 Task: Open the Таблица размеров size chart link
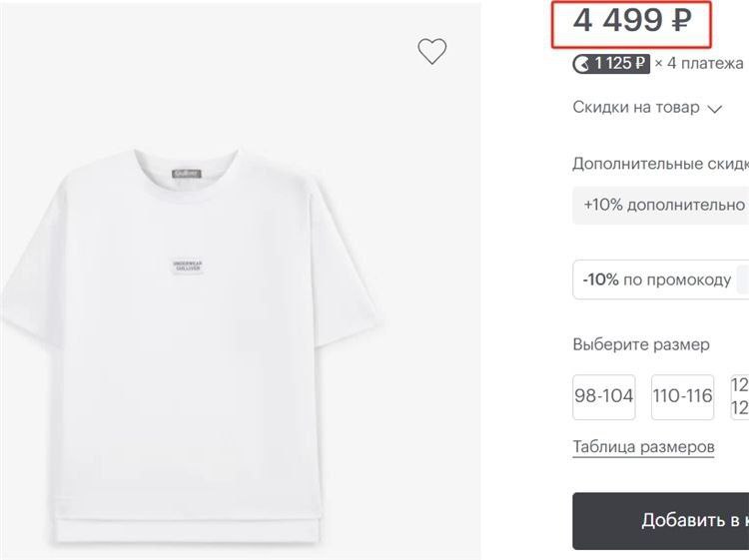pos(643,447)
